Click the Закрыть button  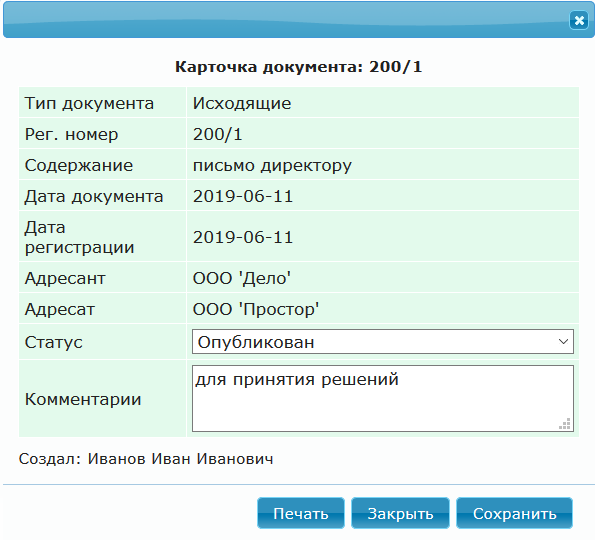[400, 513]
